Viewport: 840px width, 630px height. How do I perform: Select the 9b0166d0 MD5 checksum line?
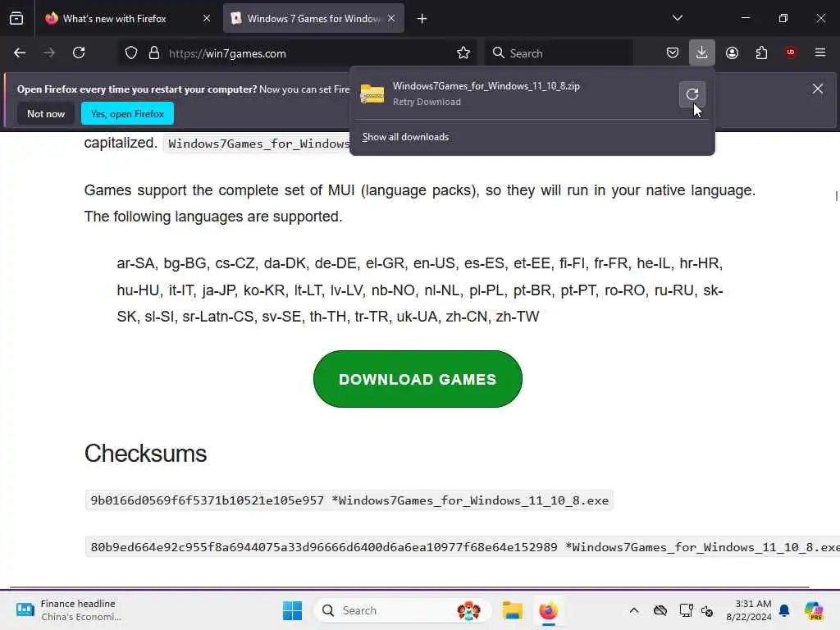click(x=349, y=500)
